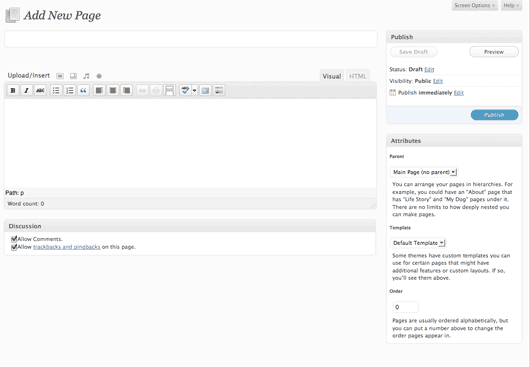
Task: Open the Default Template dropdown
Action: [418, 243]
